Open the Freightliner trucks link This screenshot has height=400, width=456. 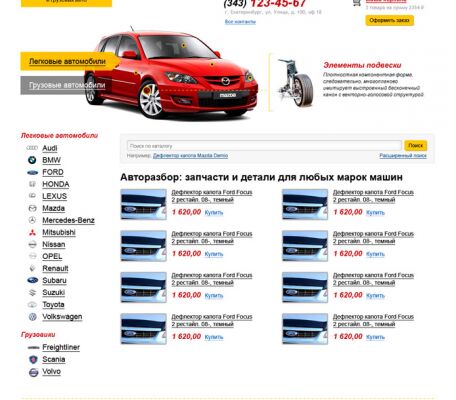click(x=61, y=347)
